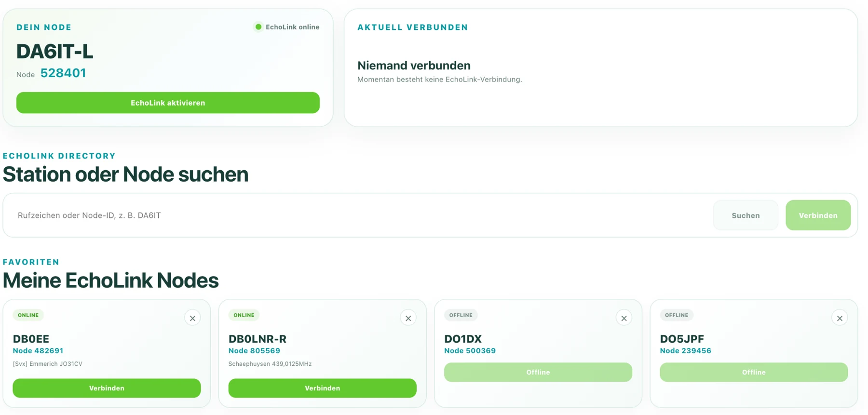This screenshot has width=868, height=415.
Task: Remove DB0LNR-R favorite with its X icon
Action: pos(408,318)
